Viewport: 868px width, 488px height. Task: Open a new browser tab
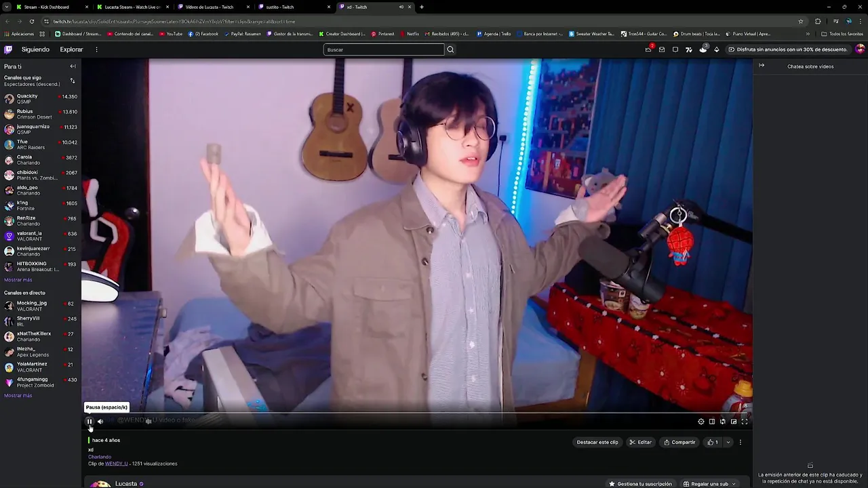coord(422,7)
